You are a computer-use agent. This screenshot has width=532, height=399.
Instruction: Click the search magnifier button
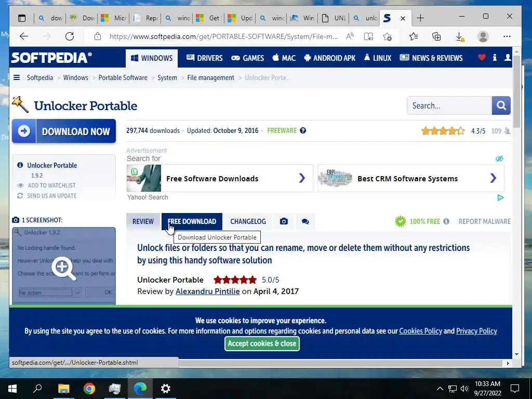pos(501,105)
